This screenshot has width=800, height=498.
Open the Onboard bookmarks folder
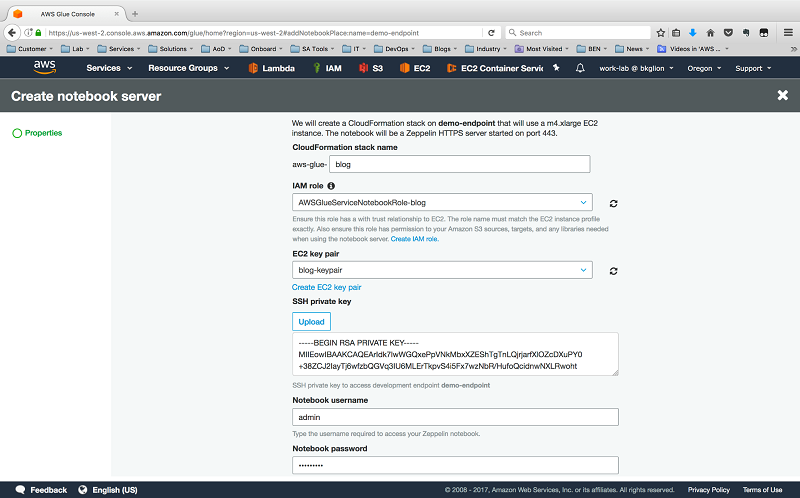(x=260, y=49)
